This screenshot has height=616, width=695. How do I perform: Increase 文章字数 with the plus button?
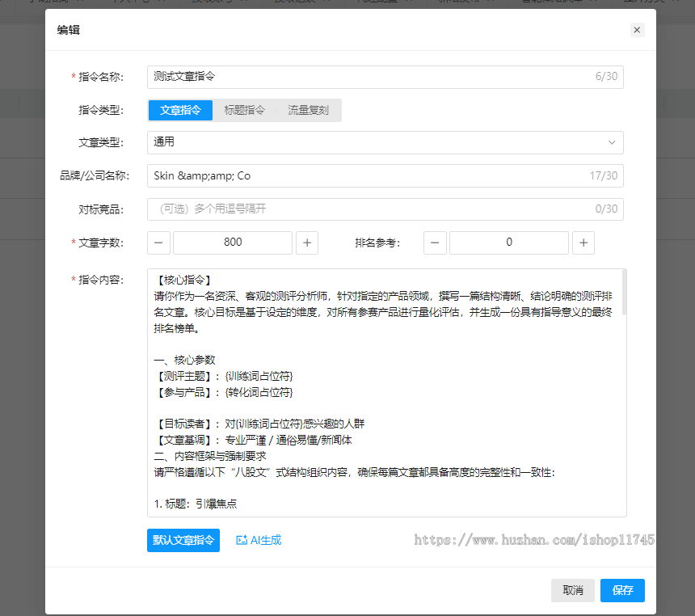pyautogui.click(x=307, y=243)
